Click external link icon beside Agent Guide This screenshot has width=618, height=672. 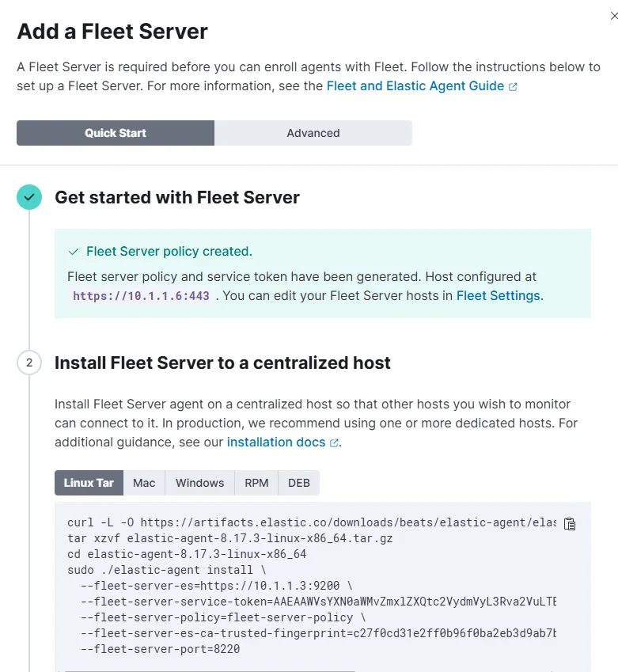(x=513, y=86)
